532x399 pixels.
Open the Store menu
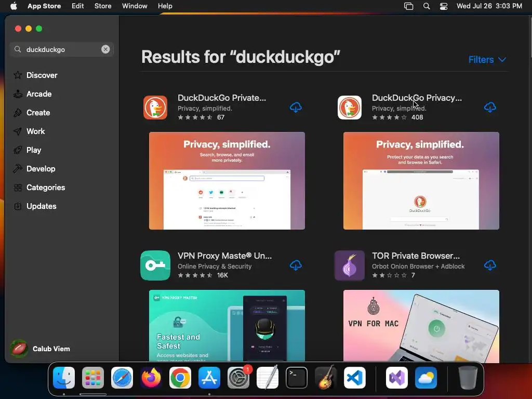click(x=103, y=6)
